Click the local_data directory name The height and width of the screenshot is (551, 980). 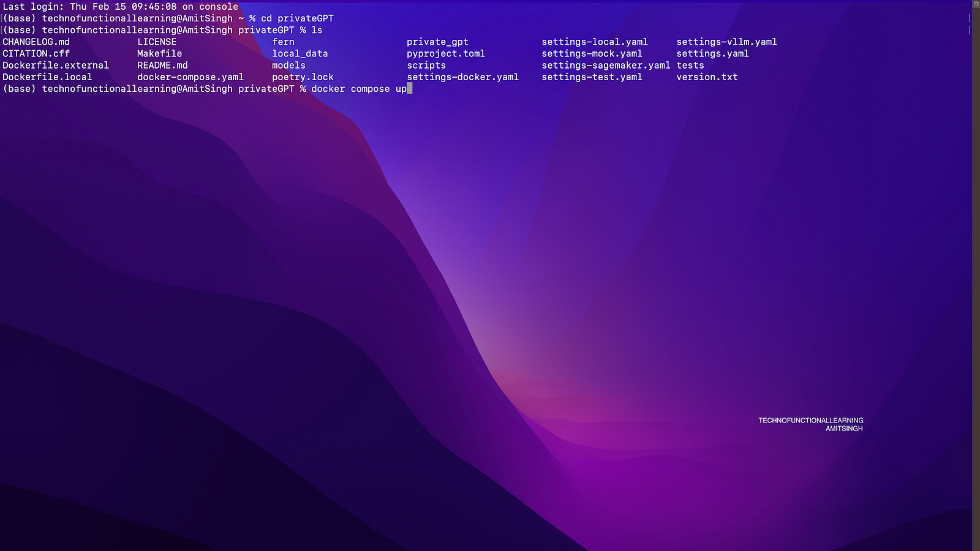coord(300,54)
